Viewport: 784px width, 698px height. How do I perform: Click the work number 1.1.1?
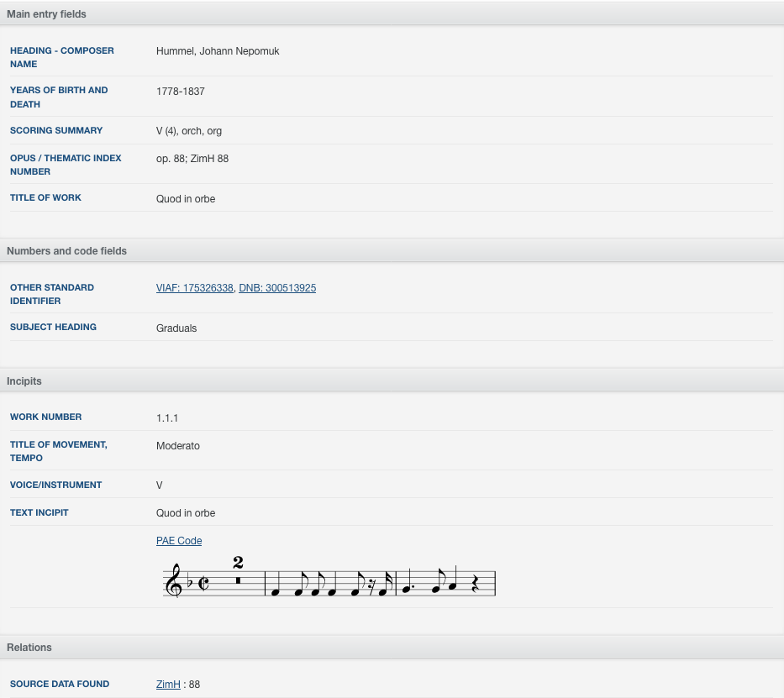coord(167,418)
